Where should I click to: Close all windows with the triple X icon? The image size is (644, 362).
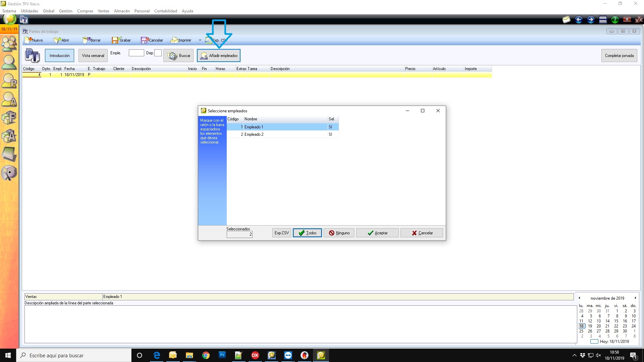click(x=639, y=20)
